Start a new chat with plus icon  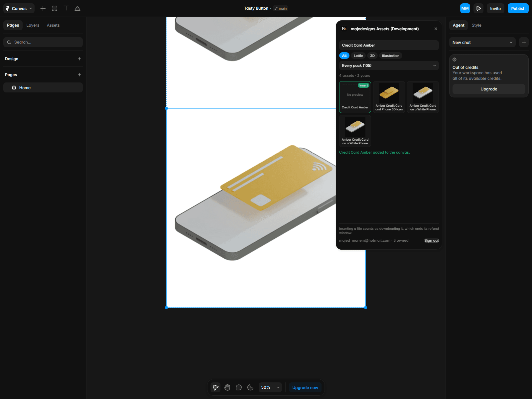524,42
